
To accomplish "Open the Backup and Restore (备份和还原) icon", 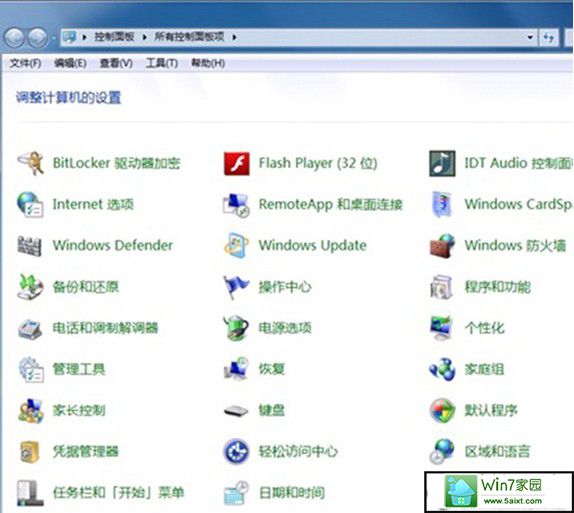I will point(30,287).
